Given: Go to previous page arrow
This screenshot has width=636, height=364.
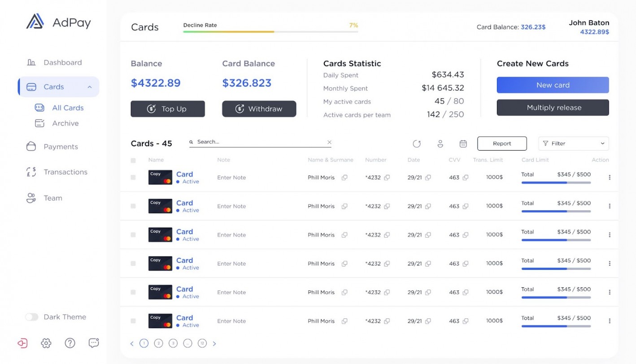Looking at the screenshot, I should (132, 344).
